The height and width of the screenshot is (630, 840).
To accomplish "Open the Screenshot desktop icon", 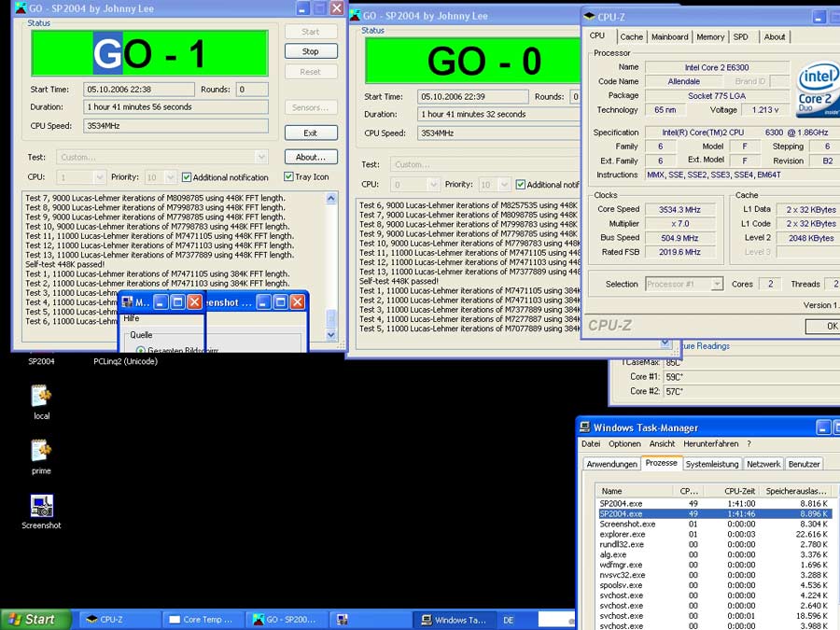I will 41,511.
